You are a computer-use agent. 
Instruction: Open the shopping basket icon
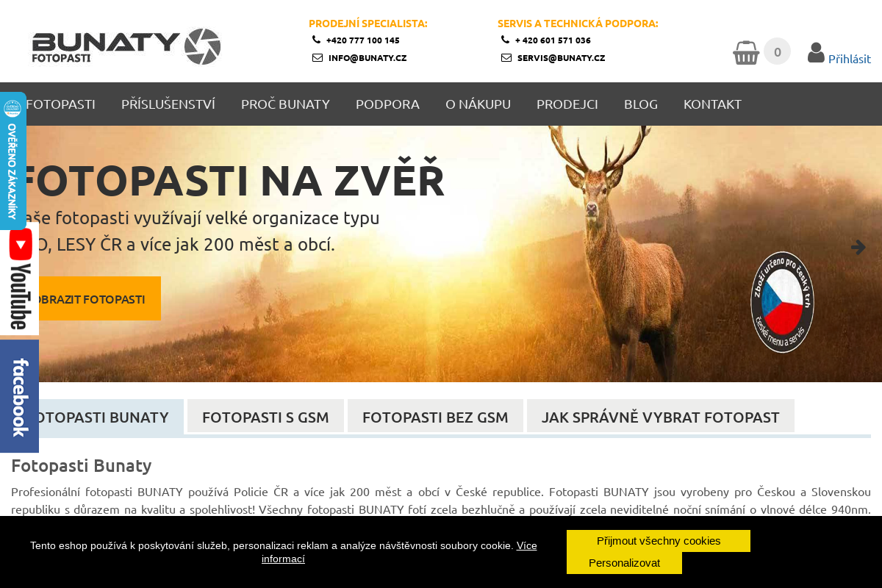[x=746, y=51]
